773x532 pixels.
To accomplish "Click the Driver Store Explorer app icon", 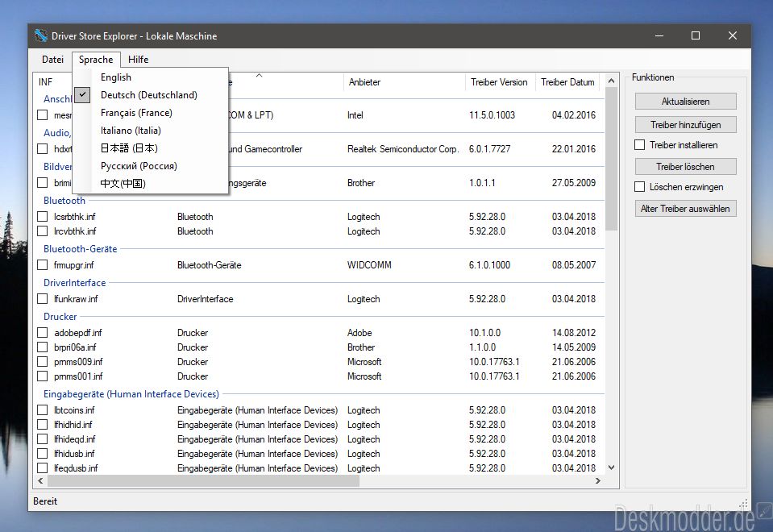I will click(x=41, y=36).
